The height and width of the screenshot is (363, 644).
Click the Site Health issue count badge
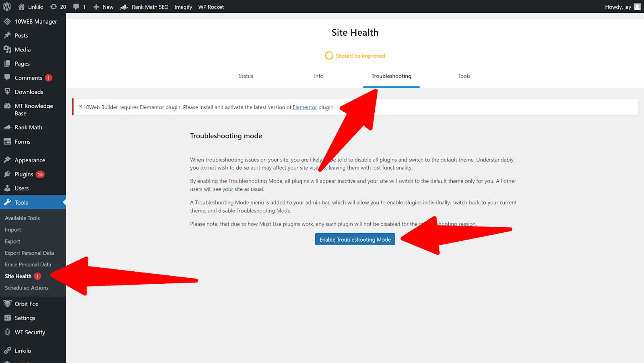click(37, 276)
